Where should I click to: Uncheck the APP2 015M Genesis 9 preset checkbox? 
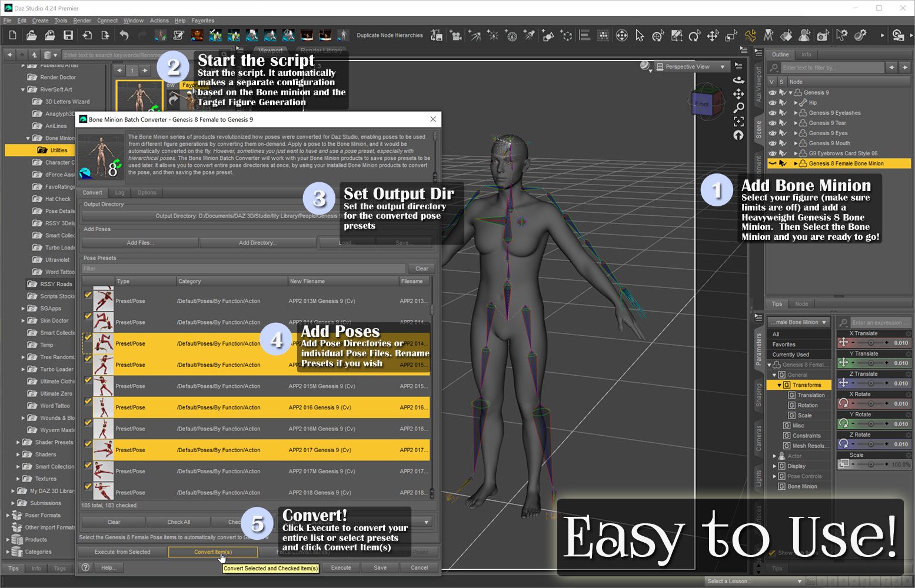(x=88, y=380)
